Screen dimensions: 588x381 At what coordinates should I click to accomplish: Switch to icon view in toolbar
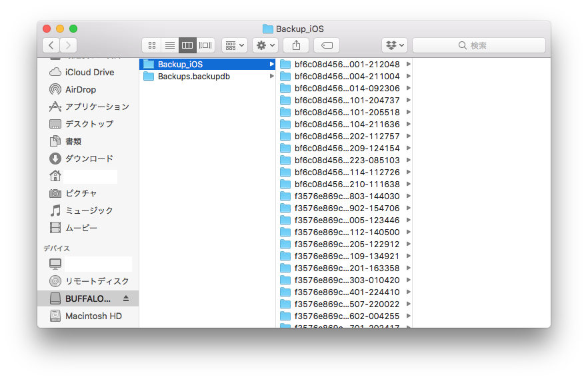tap(151, 45)
